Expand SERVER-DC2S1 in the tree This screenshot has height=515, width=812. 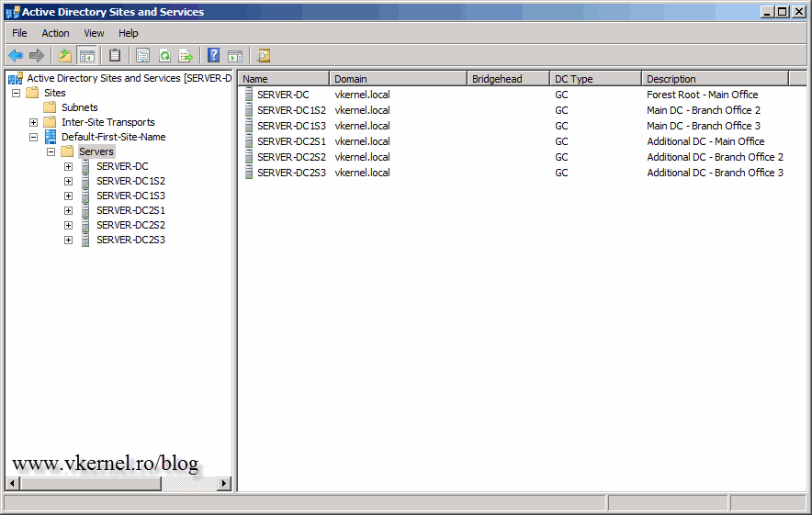tap(68, 210)
